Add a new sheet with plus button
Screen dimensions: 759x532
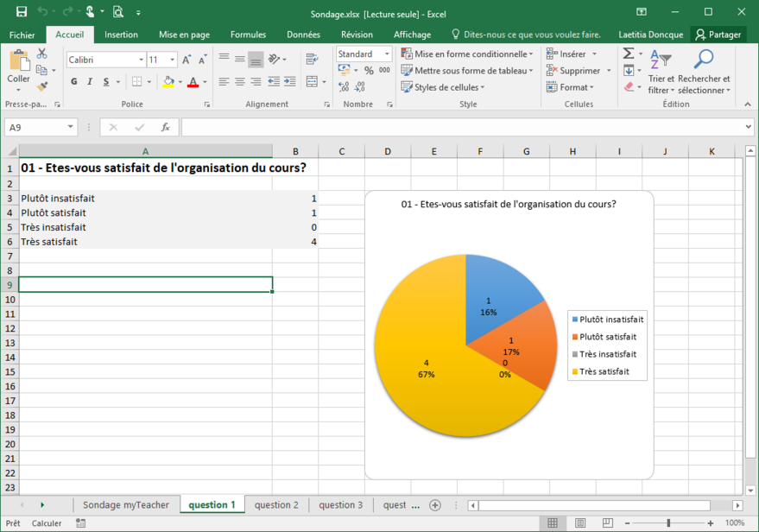(435, 505)
